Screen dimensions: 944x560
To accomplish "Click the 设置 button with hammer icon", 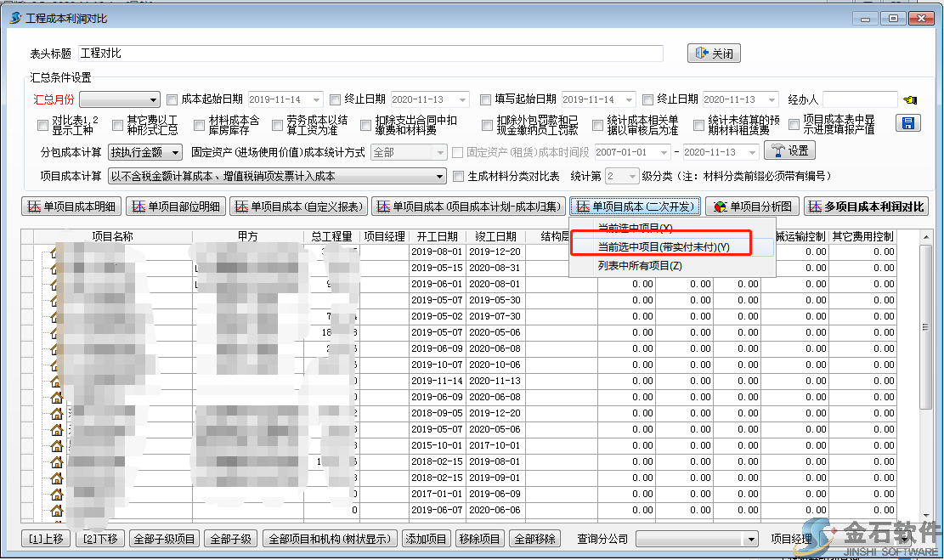I will (x=790, y=151).
